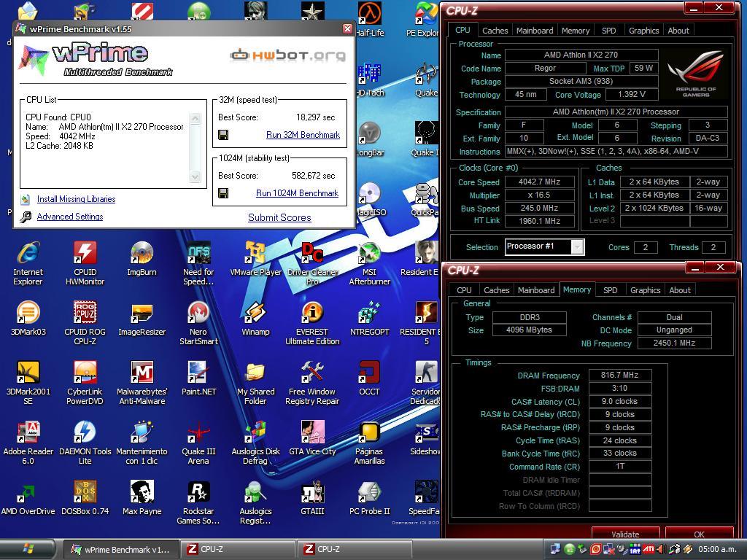Click the Windows Start button
The width and height of the screenshot is (747, 560).
coord(28,549)
